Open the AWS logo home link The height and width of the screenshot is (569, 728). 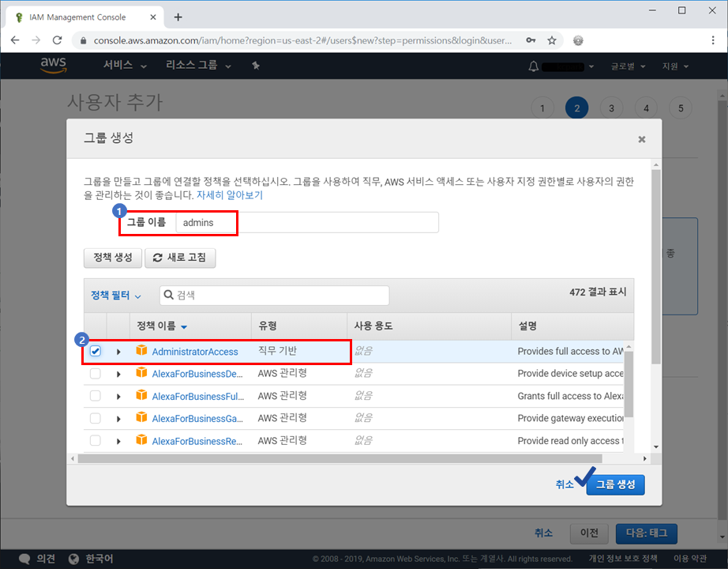(x=54, y=65)
